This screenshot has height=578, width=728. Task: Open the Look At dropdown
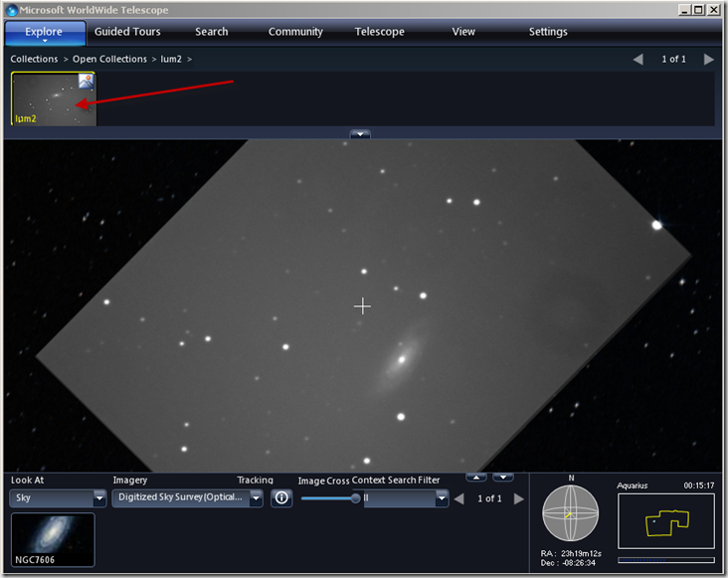(x=58, y=498)
